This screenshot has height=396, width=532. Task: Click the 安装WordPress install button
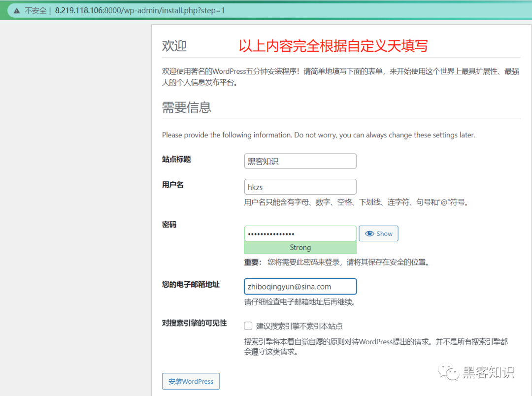coord(191,381)
